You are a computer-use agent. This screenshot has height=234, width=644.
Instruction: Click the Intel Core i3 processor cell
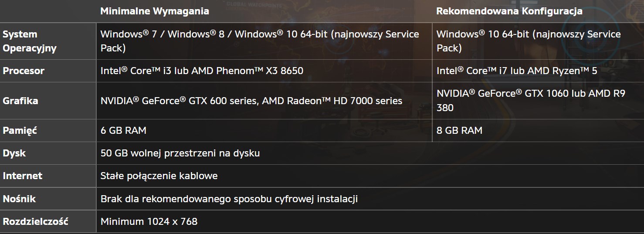pyautogui.click(x=202, y=71)
